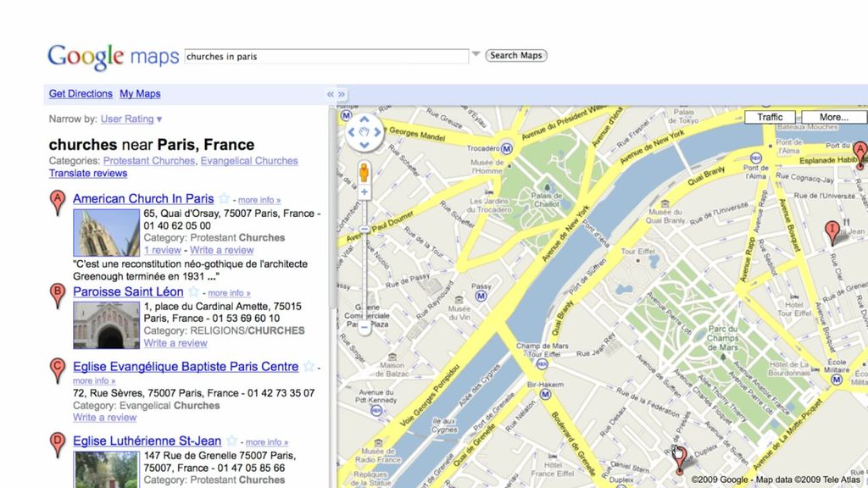Expand the results panel with » arrow
The height and width of the screenshot is (488, 868).
[342, 95]
